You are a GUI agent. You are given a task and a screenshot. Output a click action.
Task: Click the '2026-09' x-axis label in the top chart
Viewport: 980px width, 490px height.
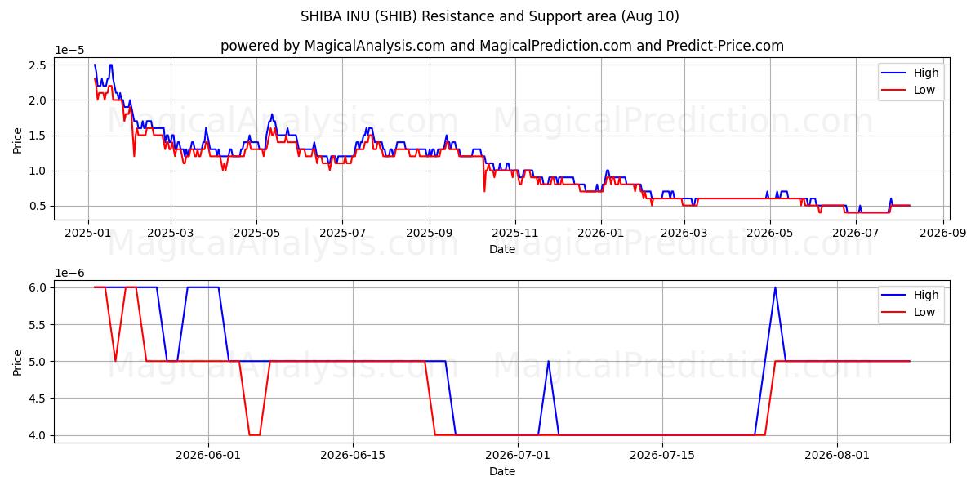click(x=943, y=234)
